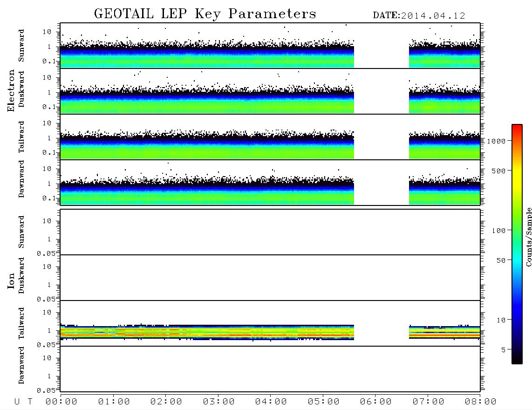Click the Electron Sunward spectrogram before the data gap
The width and height of the screenshot is (532, 410).
[x=207, y=55]
